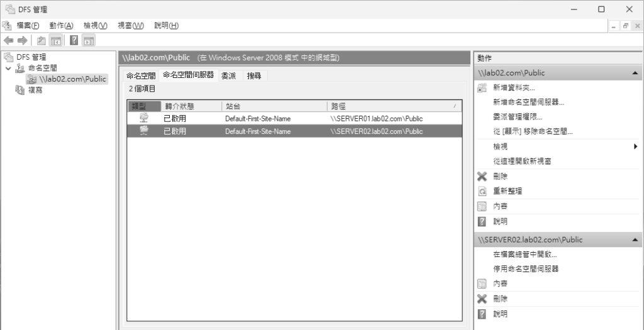Image resolution: width=644 pixels, height=330 pixels.
Task: Open the 檢視(V) menu
Action: tap(96, 25)
